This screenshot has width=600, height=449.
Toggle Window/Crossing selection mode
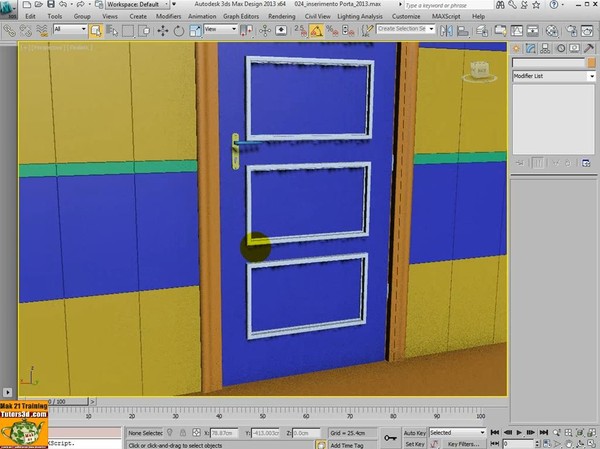click(144, 31)
